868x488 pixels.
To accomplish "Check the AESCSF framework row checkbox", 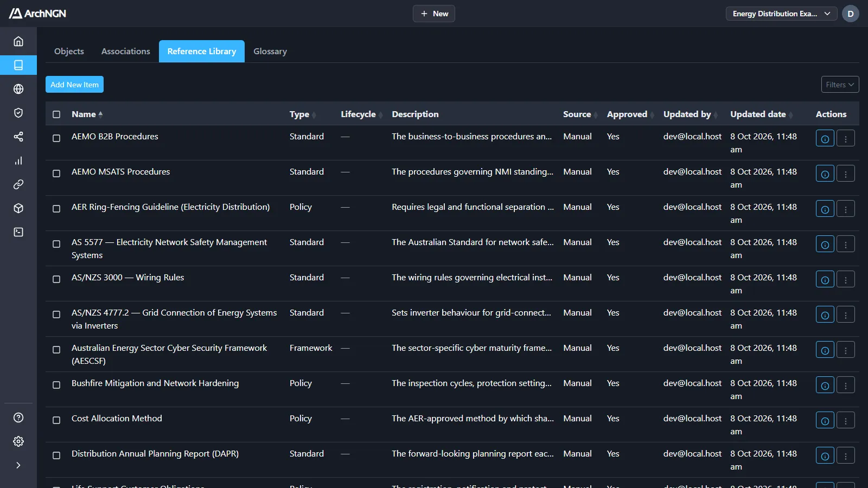I will click(56, 350).
